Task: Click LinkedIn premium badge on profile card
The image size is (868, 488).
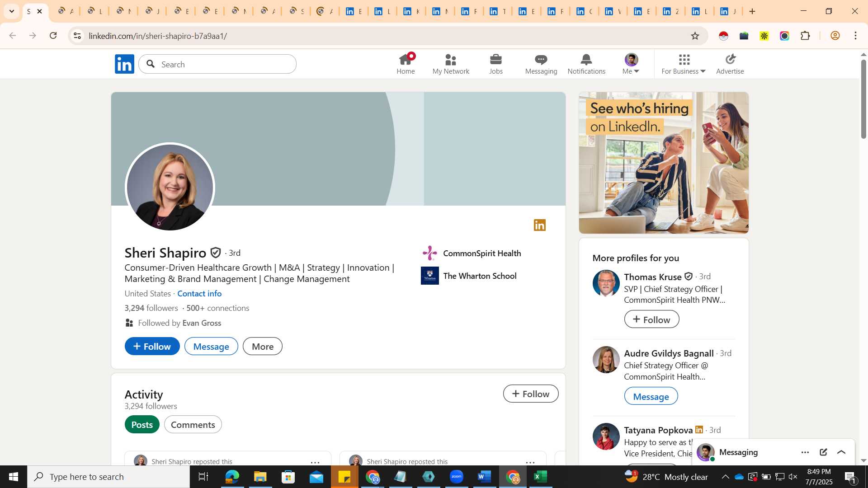Action: pos(540,225)
